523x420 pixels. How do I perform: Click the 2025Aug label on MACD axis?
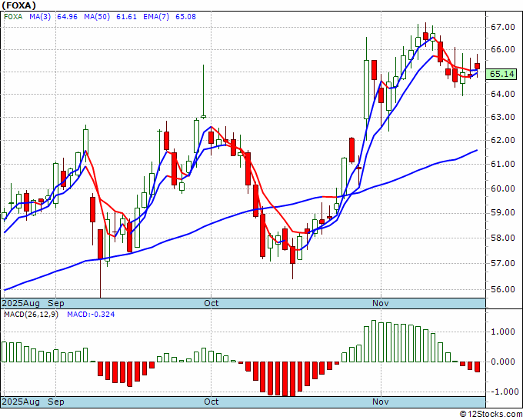click(21, 402)
